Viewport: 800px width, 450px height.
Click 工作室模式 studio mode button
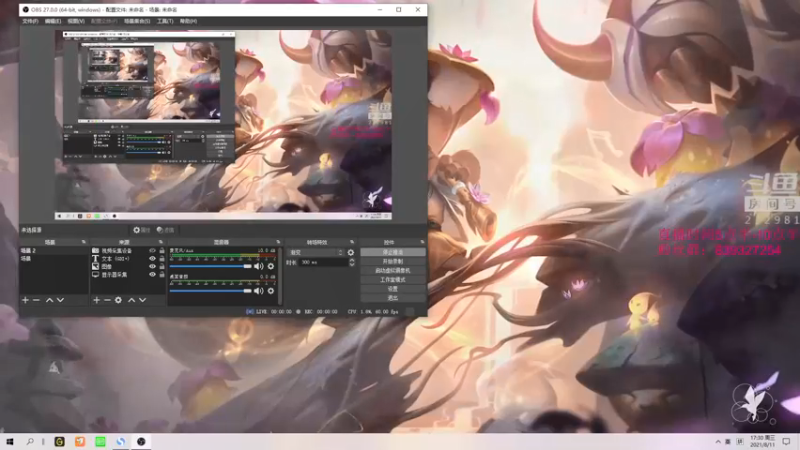[x=393, y=280]
